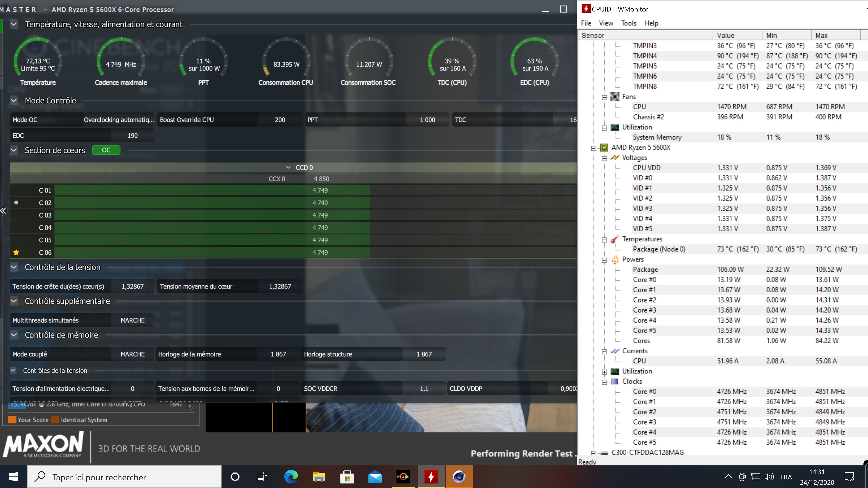Collapse the Fans tree node

604,97
